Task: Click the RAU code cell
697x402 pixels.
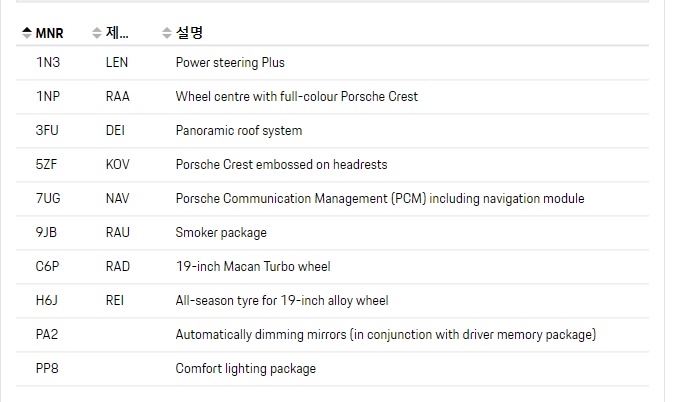Action: (x=118, y=233)
